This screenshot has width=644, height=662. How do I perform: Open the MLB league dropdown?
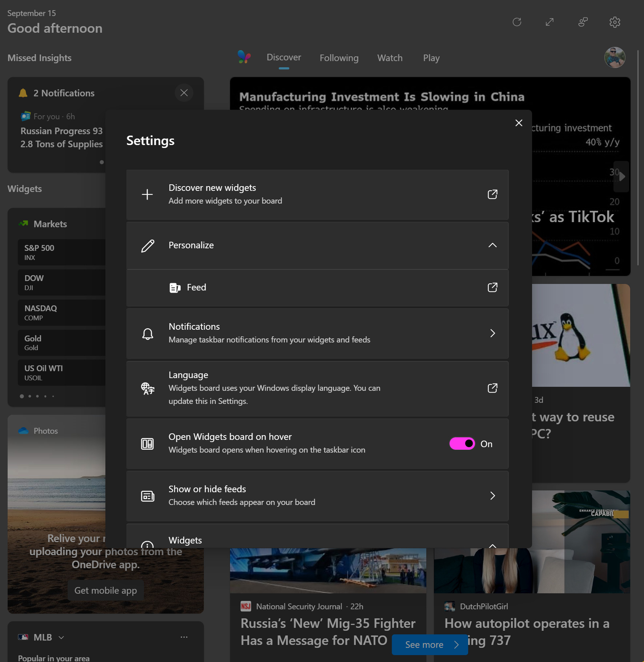[x=61, y=638]
